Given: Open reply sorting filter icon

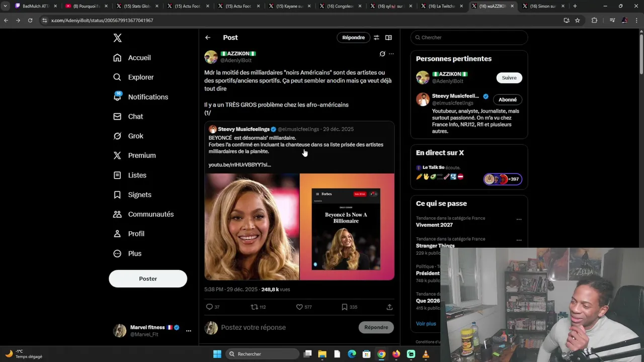Looking at the screenshot, I should (376, 38).
